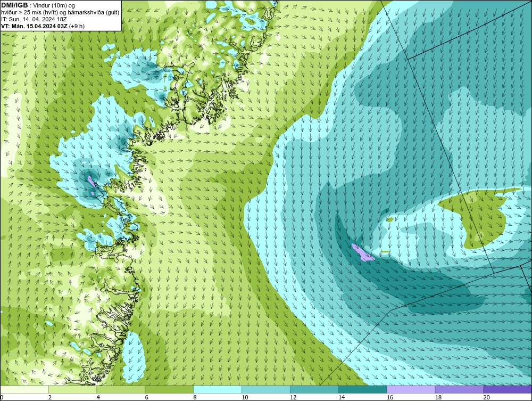This screenshot has height=401, width=532.
Task: Click the DMI/IGB title text
Action: point(14,5)
